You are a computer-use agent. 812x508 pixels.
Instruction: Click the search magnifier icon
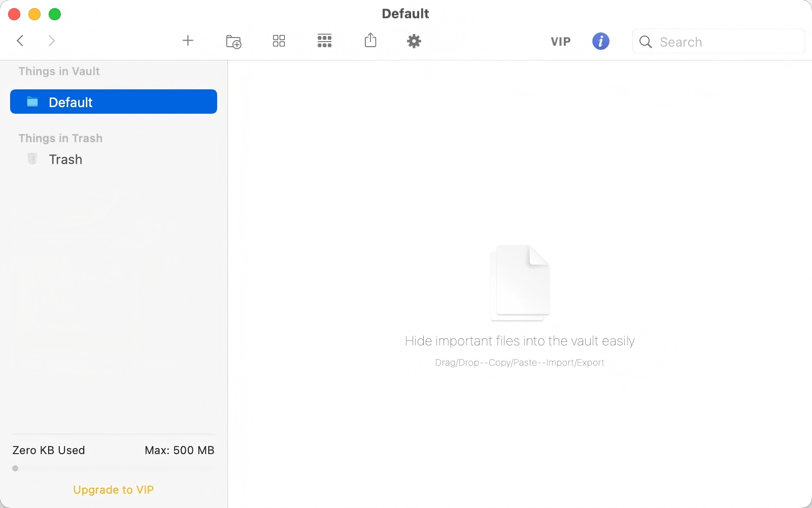[x=645, y=42]
